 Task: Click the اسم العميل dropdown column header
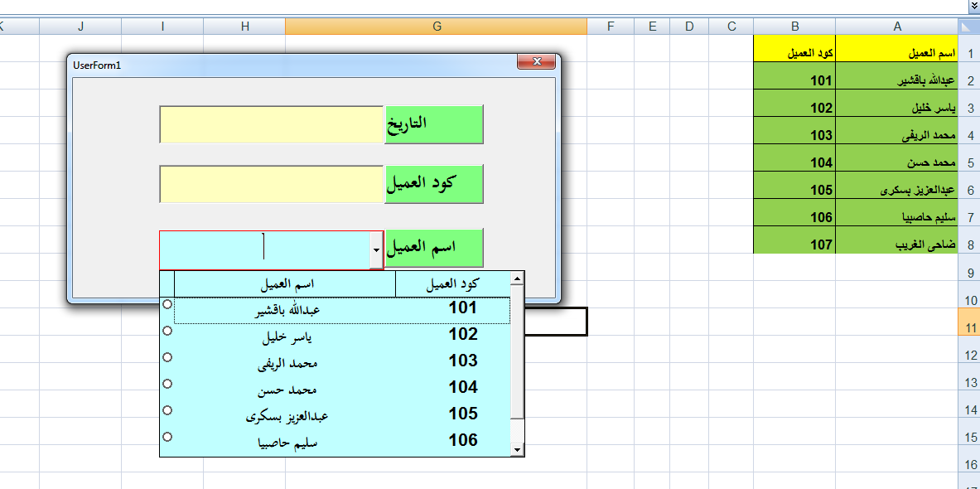[286, 284]
